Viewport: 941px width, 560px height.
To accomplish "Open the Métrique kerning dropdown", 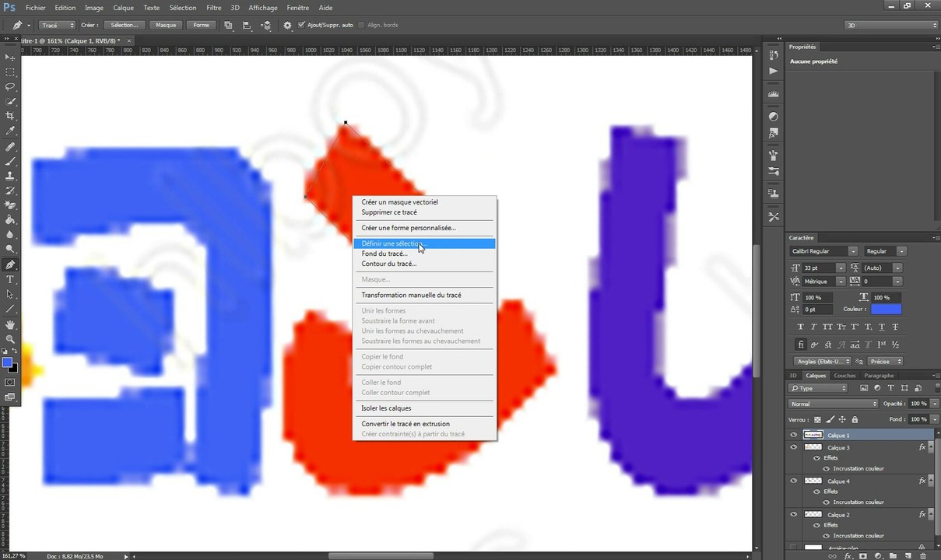I will (x=841, y=281).
